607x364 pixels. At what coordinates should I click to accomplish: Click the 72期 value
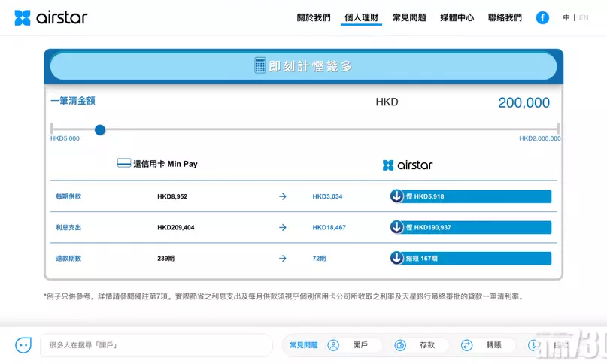click(320, 258)
